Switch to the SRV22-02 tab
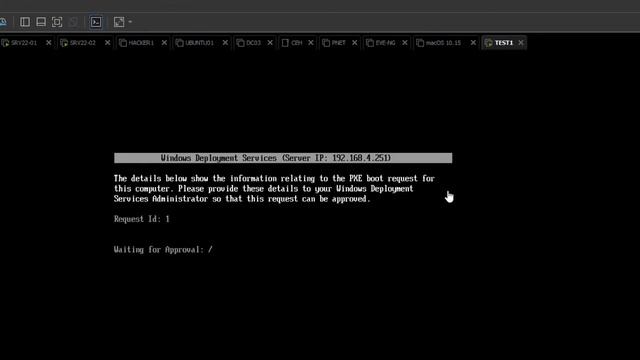This screenshot has height=360, width=640. [82, 43]
